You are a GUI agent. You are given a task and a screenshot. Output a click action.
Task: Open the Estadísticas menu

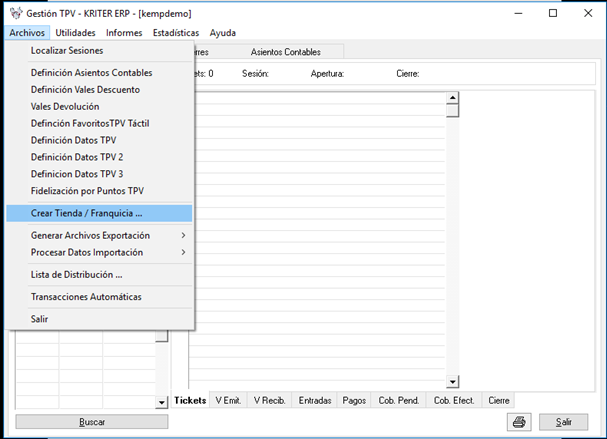point(175,33)
